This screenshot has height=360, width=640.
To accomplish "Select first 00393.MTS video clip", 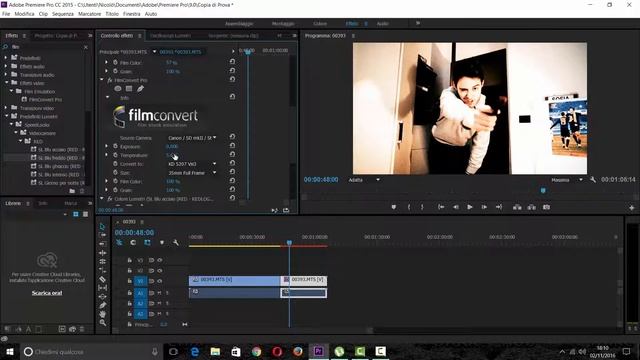I will point(234,280).
